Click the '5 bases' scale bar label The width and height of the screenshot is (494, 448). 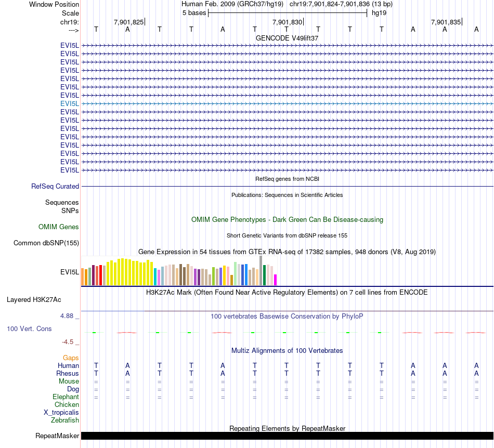click(194, 13)
